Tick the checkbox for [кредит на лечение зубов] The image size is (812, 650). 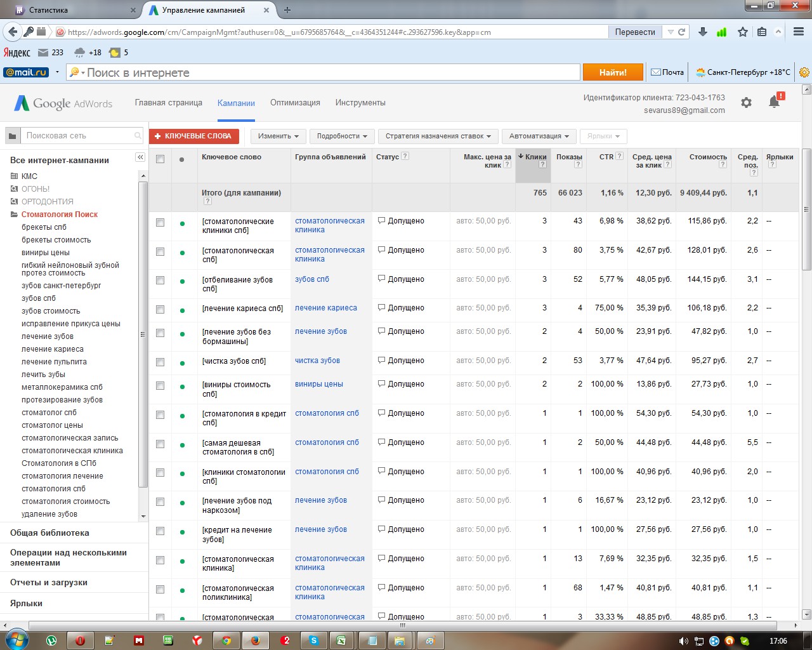click(160, 531)
